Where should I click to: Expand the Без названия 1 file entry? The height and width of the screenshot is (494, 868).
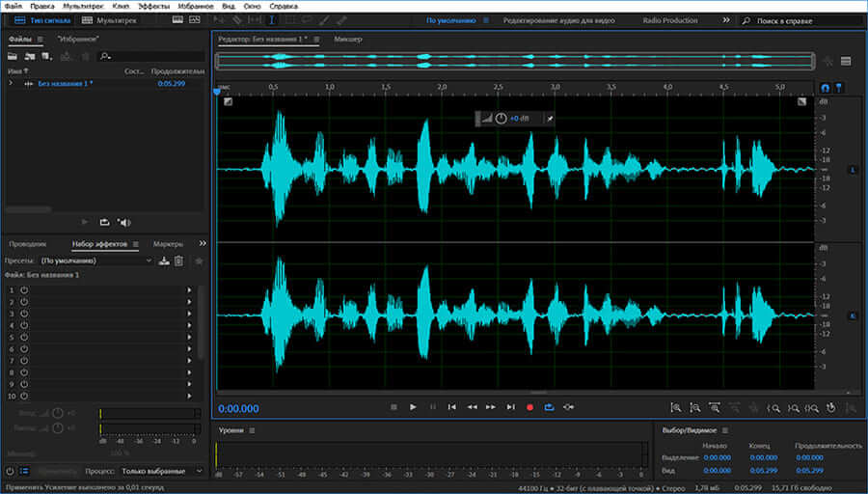pos(11,84)
